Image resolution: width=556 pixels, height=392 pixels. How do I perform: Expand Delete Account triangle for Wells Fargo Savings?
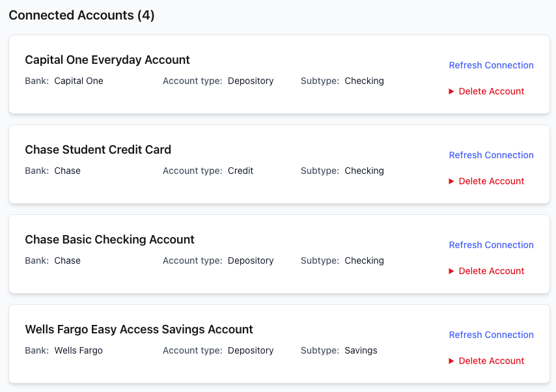click(x=451, y=361)
